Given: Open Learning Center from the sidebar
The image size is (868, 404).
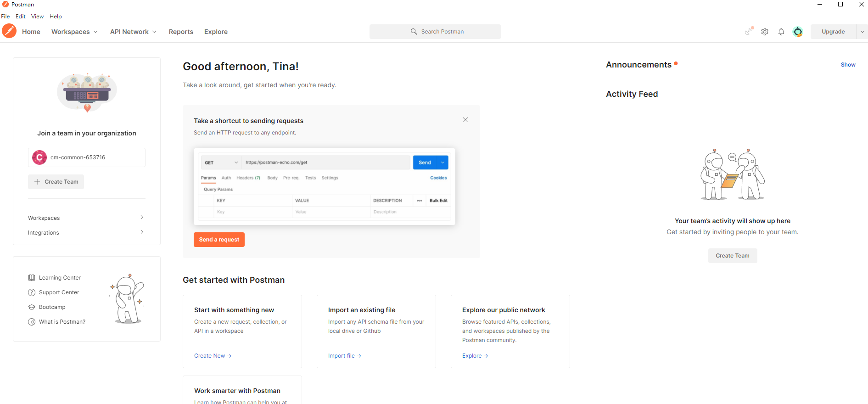Looking at the screenshot, I should click(60, 278).
